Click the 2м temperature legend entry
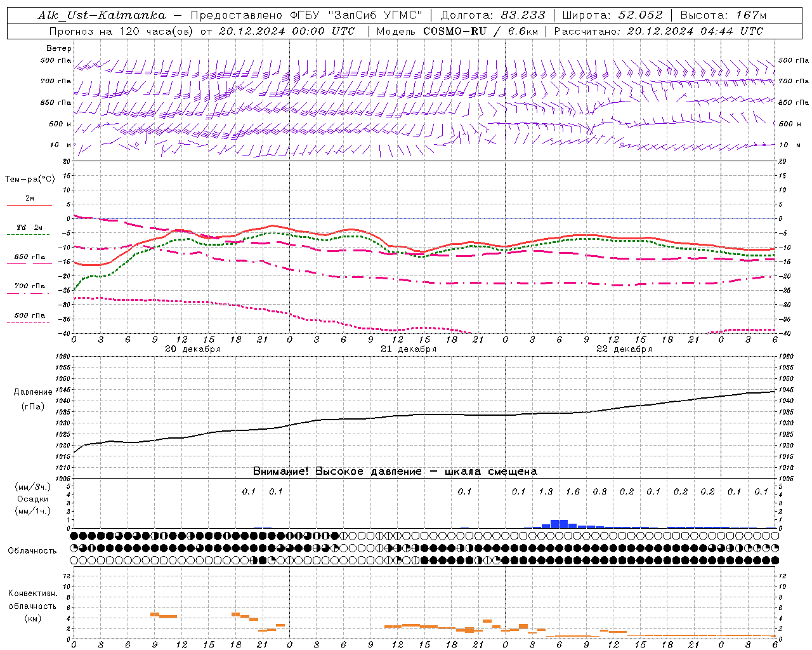 (30, 199)
